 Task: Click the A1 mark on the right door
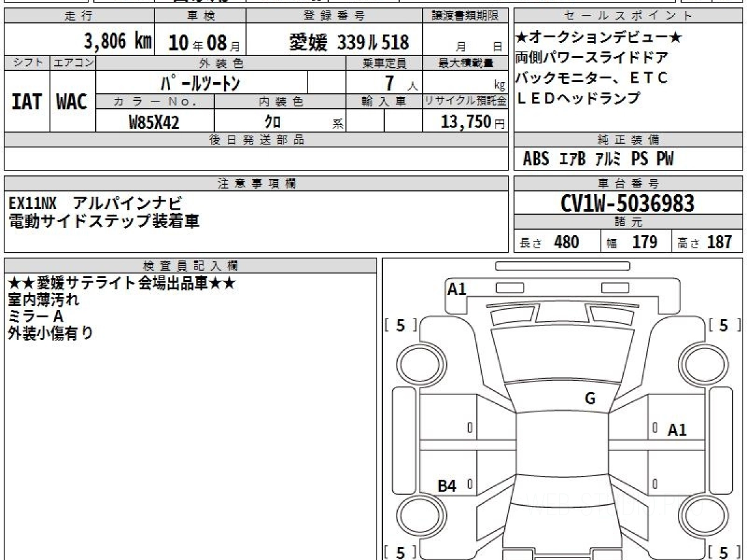[x=677, y=429]
